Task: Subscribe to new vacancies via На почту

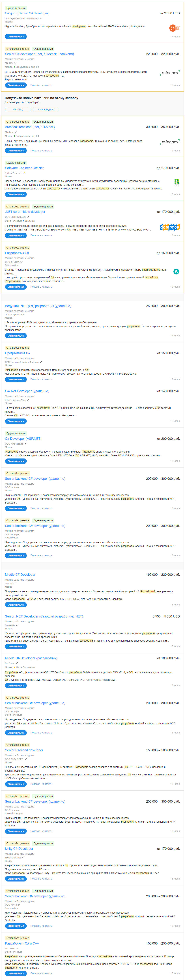Action: (18, 109)
